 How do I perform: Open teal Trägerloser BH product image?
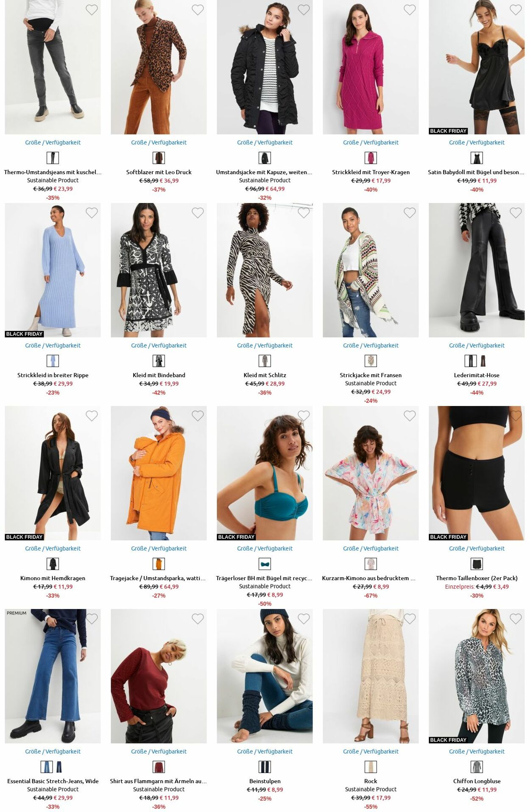click(265, 473)
